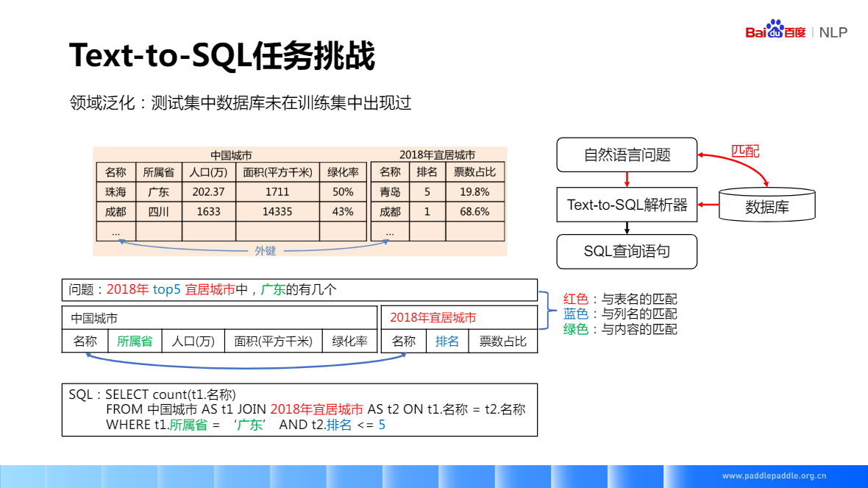Select the 19.8% vote share cell
This screenshot has height=488, width=868.
475,191
